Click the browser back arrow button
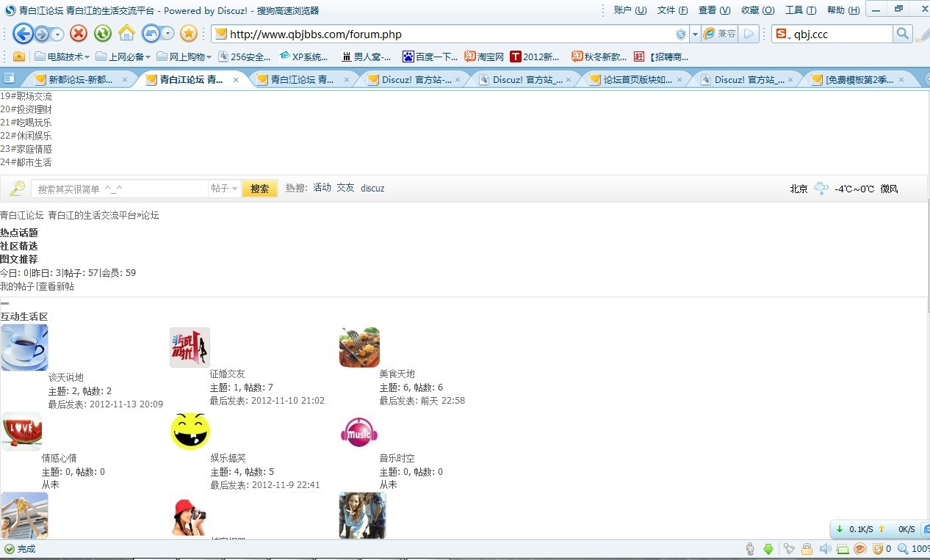Viewport: 930px width, 560px height. (23, 34)
